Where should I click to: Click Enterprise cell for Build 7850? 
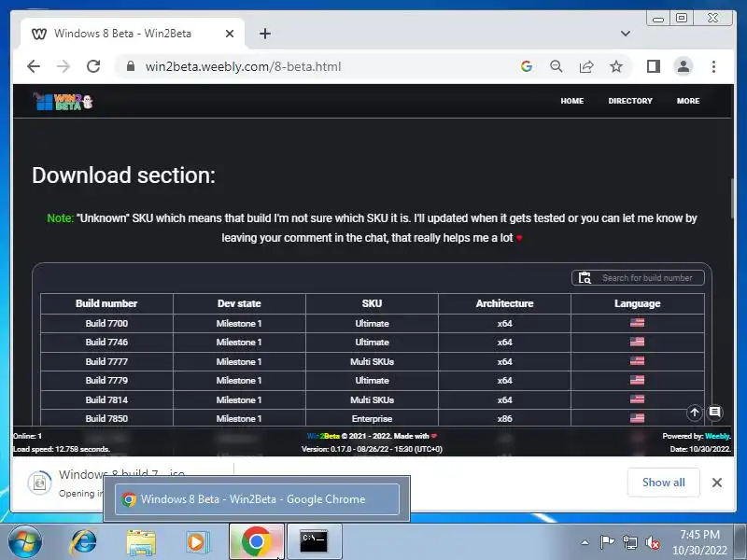click(372, 418)
